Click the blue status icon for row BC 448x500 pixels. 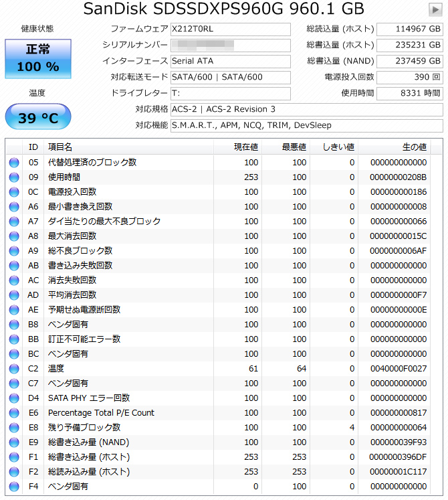point(14,354)
